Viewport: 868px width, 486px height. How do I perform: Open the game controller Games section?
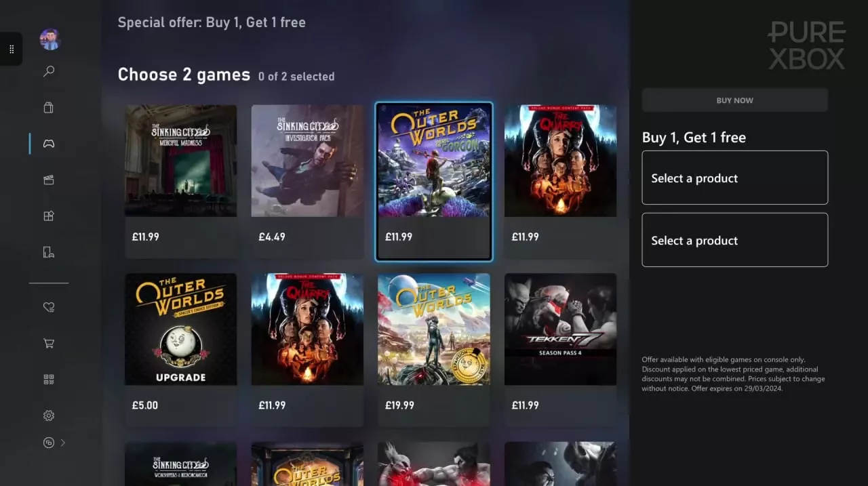click(49, 144)
